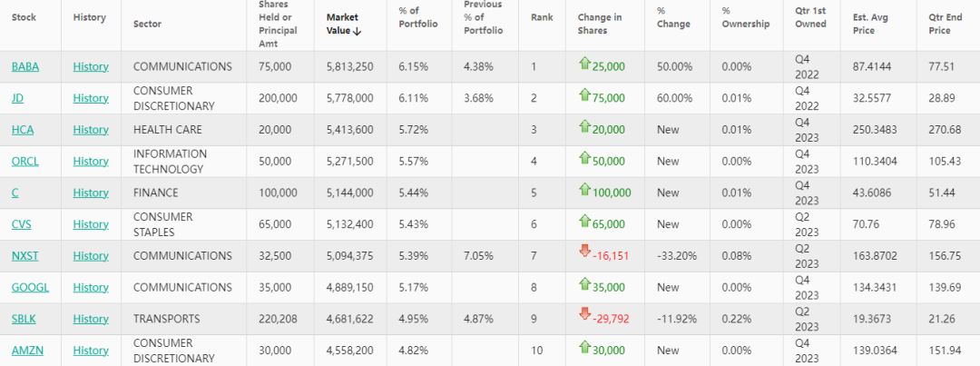Screen dimensions: 980x366
Task: Click the green up arrow in GOOGL row
Action: click(585, 284)
